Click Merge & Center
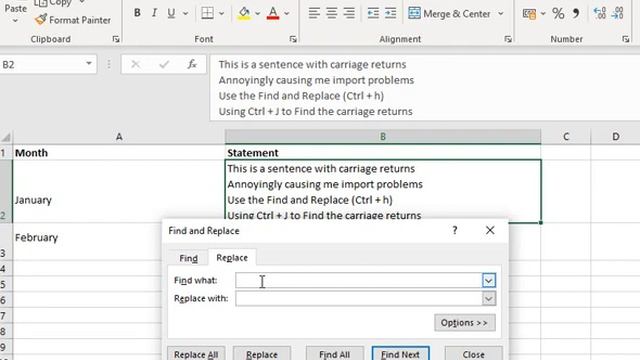The width and height of the screenshot is (640, 360). point(449,13)
